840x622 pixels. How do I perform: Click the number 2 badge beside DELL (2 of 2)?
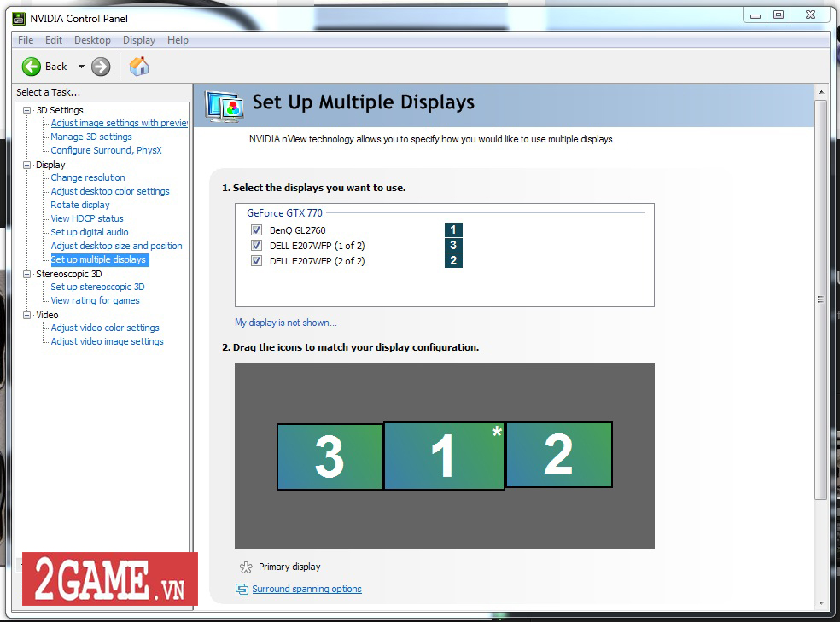coord(453,261)
